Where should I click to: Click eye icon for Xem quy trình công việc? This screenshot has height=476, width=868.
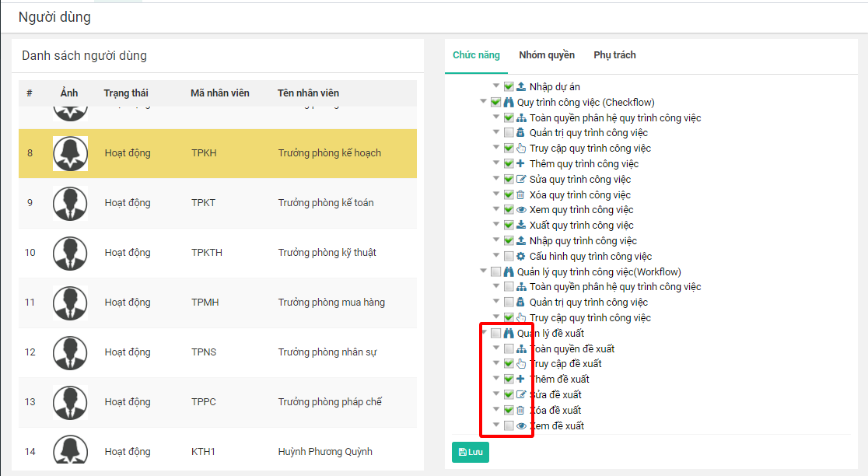click(x=520, y=210)
